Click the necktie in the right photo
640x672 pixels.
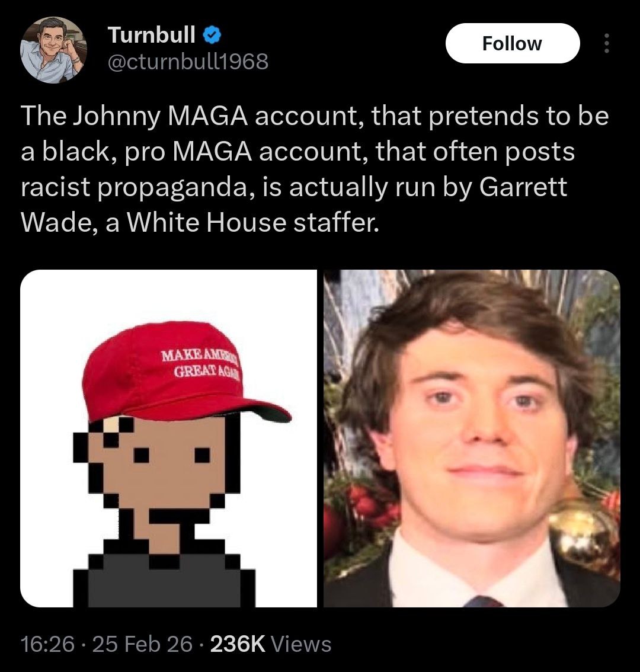(483, 601)
